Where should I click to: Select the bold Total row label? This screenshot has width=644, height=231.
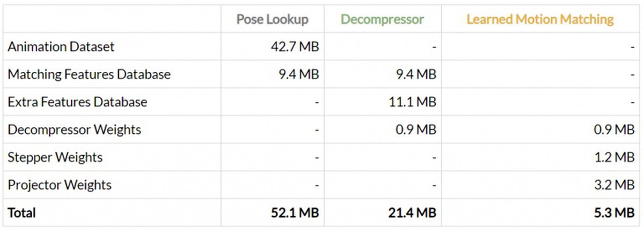(21, 213)
